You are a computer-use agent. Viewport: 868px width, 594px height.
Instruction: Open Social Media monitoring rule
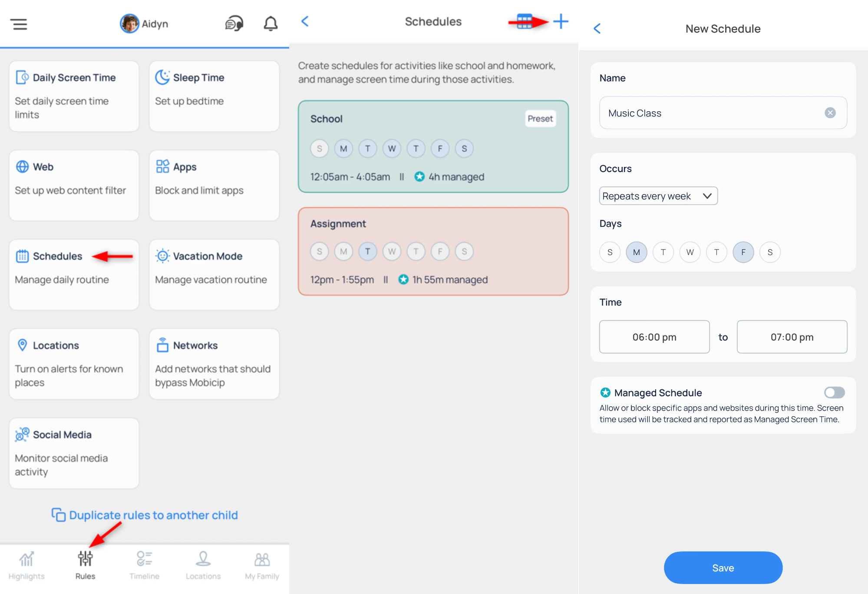pos(74,453)
